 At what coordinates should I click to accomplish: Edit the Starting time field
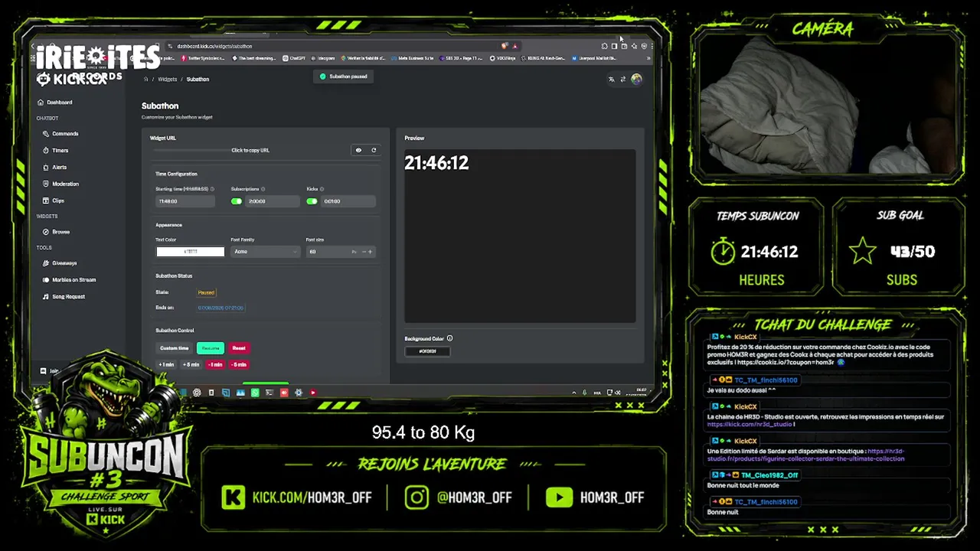pyautogui.click(x=185, y=201)
